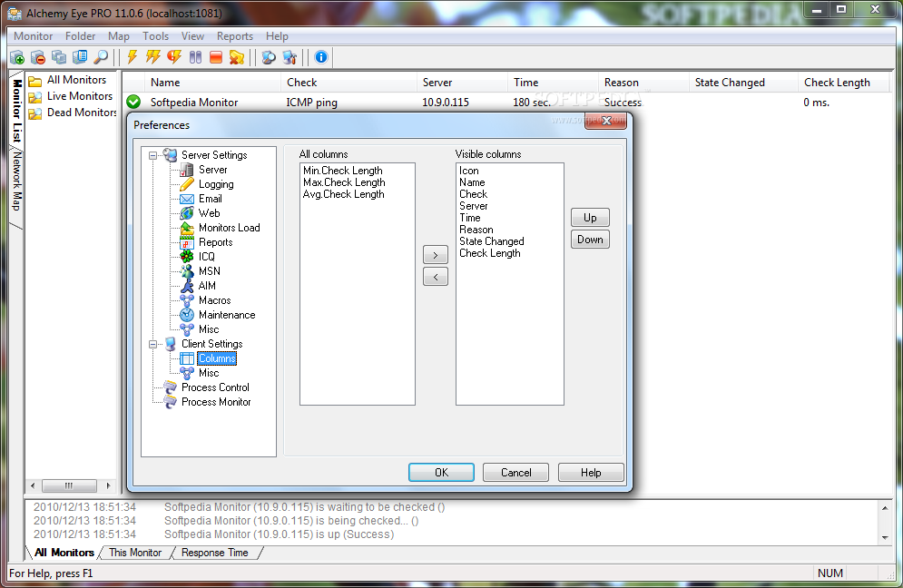This screenshot has width=903, height=588.
Task: Open the Monitor menu
Action: click(34, 35)
